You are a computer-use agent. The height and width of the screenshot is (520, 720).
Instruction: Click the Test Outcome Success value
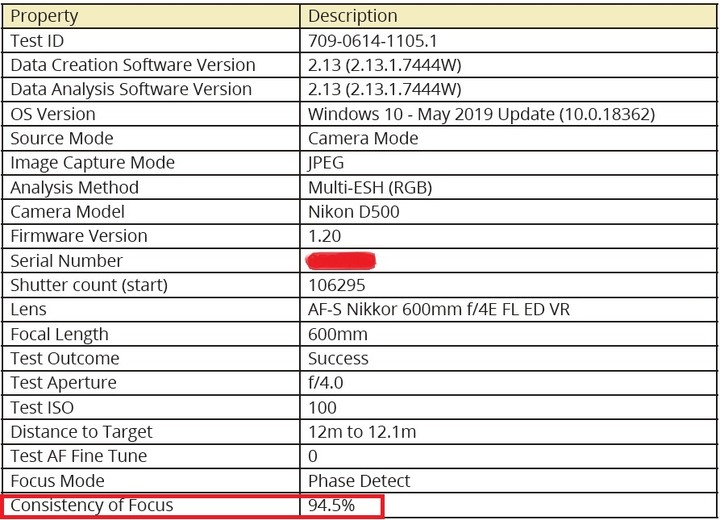(x=338, y=359)
